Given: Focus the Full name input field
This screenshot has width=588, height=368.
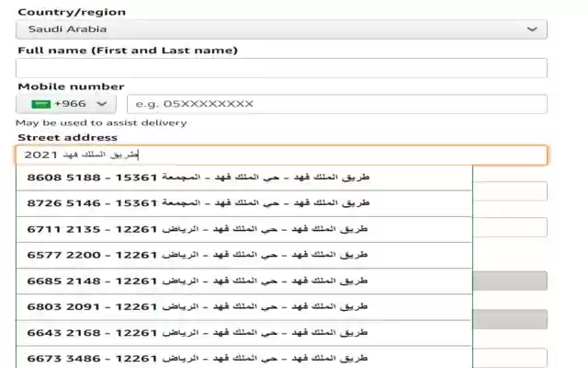Looking at the screenshot, I should pos(281,68).
